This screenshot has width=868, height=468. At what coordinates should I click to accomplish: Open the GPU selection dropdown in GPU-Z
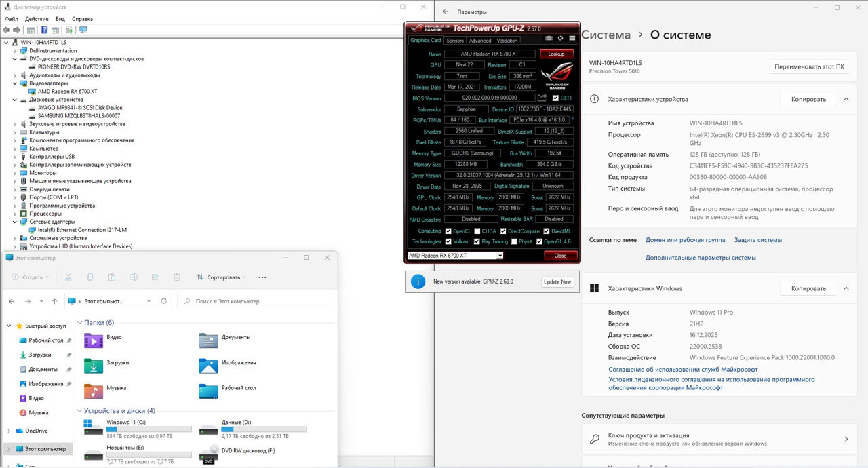(500, 256)
